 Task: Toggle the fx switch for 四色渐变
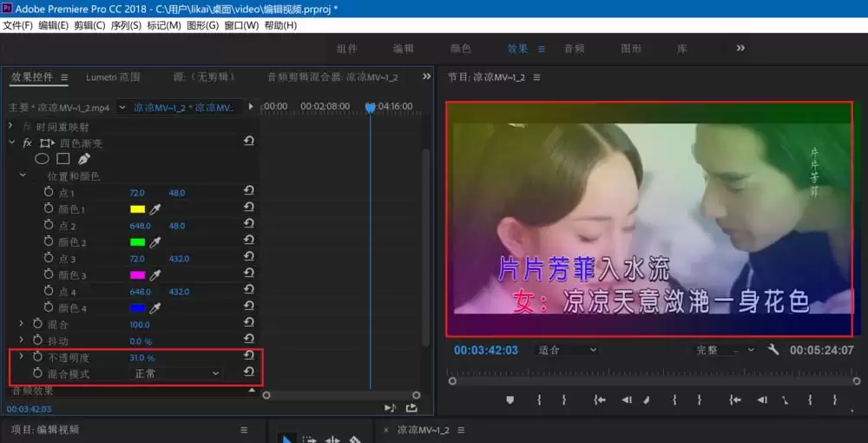27,142
